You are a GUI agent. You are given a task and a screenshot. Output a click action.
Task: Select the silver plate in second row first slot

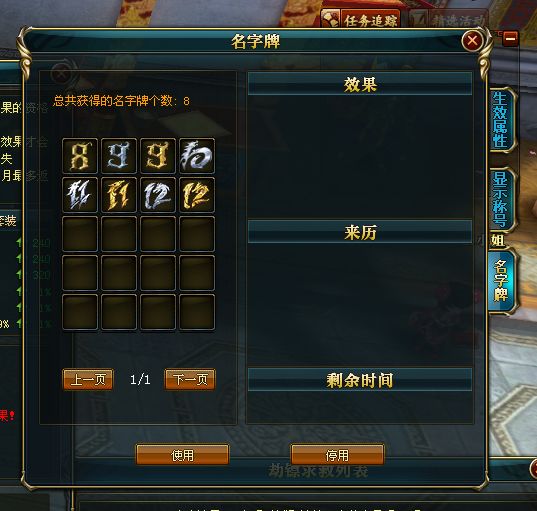coord(80,195)
